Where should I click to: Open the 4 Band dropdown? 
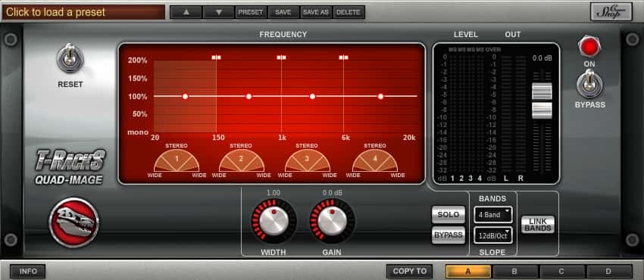(x=493, y=214)
